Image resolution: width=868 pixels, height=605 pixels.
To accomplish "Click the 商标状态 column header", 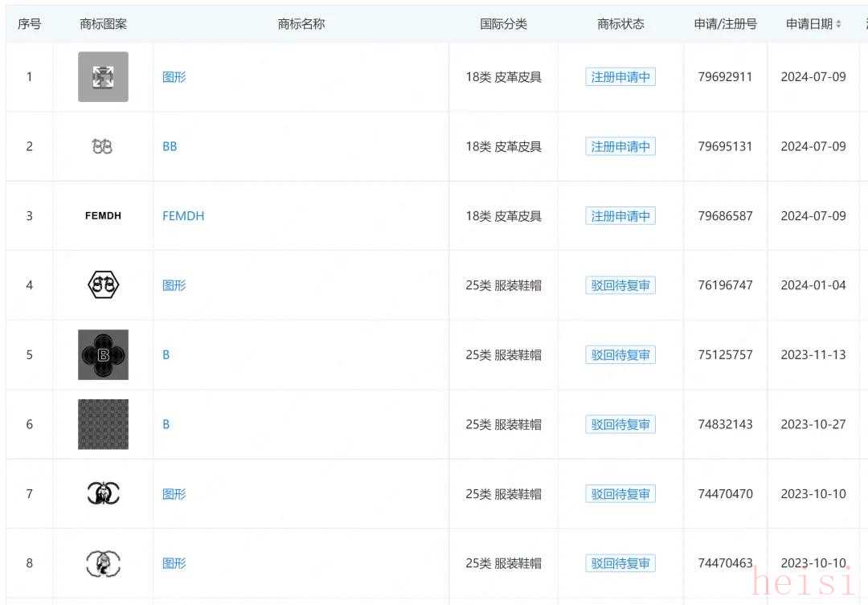I will click(620, 24).
